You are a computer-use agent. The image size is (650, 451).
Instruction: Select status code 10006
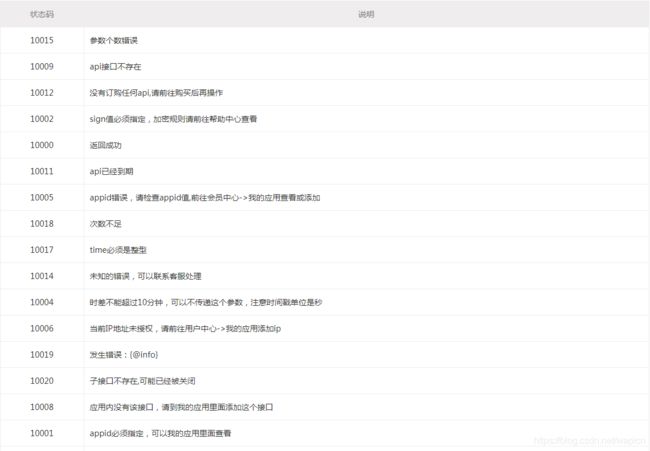coord(42,328)
